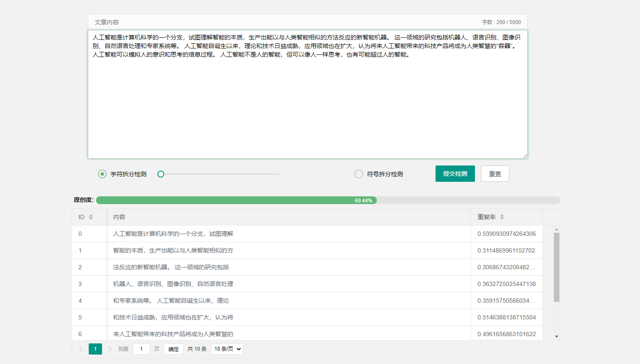Viewport: 640px width, 364px height.
Task: Open the 10 条/页 page size dropdown
Action: [x=227, y=349]
